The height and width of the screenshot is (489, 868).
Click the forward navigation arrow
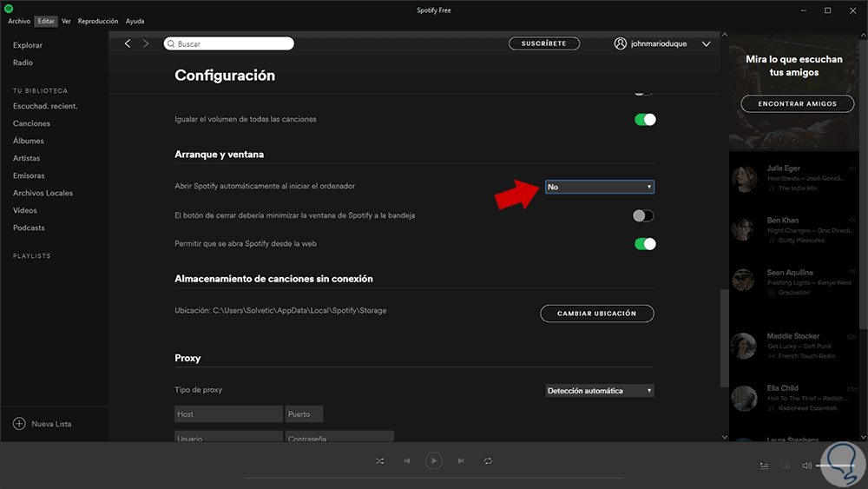tap(146, 43)
